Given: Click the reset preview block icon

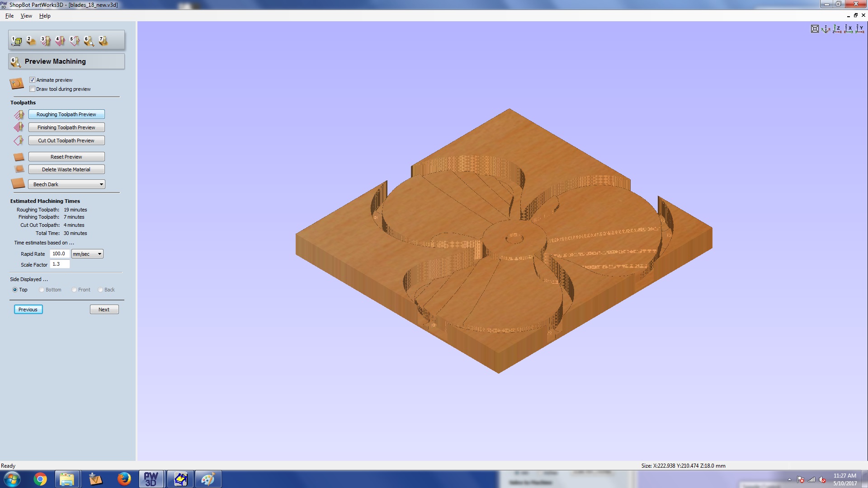Looking at the screenshot, I should click(x=19, y=157).
